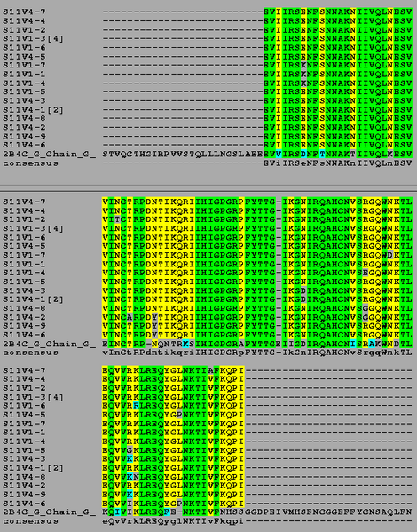417x532 pixels.
Task: Select the S11V4-1[2] label on its IKGDIRQAHCN row
Action: (33, 299)
